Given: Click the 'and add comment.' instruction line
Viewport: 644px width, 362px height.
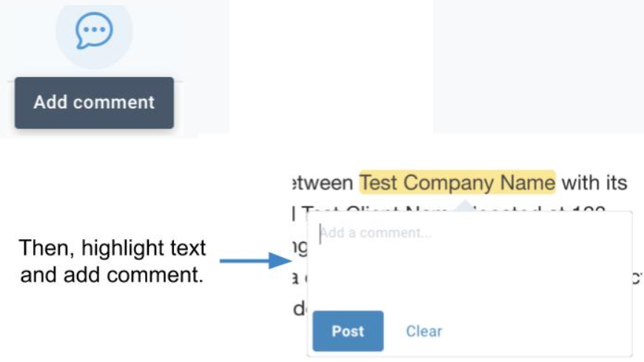Looking at the screenshot, I should [x=112, y=275].
